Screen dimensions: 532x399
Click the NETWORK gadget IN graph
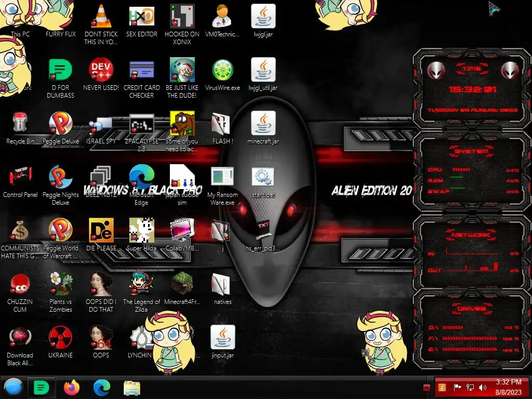point(472,252)
